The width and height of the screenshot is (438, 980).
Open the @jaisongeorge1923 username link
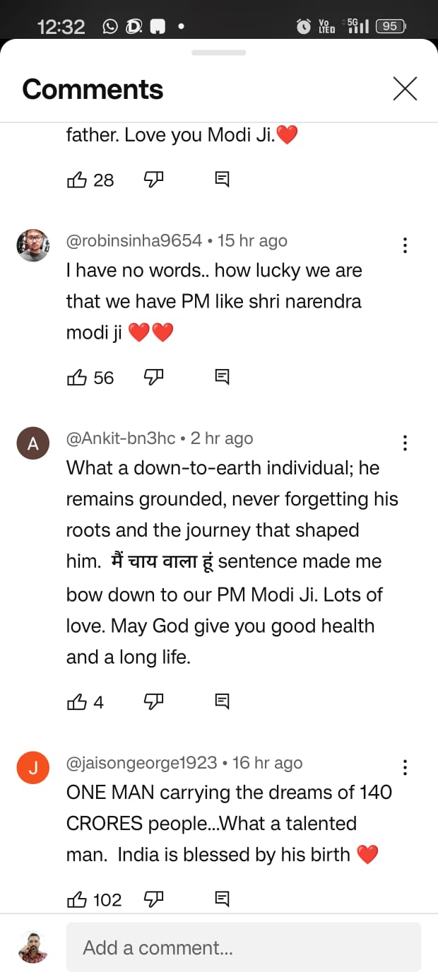[x=141, y=763]
